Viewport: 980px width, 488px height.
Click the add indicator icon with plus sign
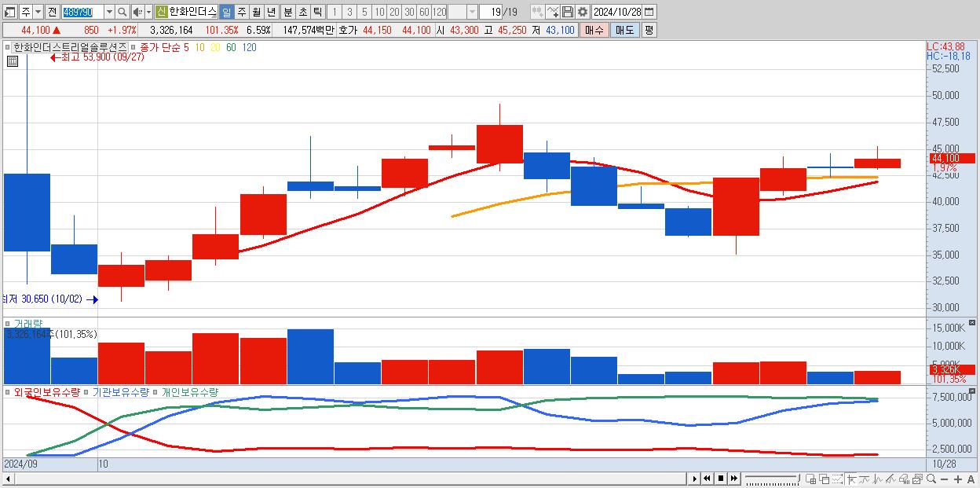537,12
